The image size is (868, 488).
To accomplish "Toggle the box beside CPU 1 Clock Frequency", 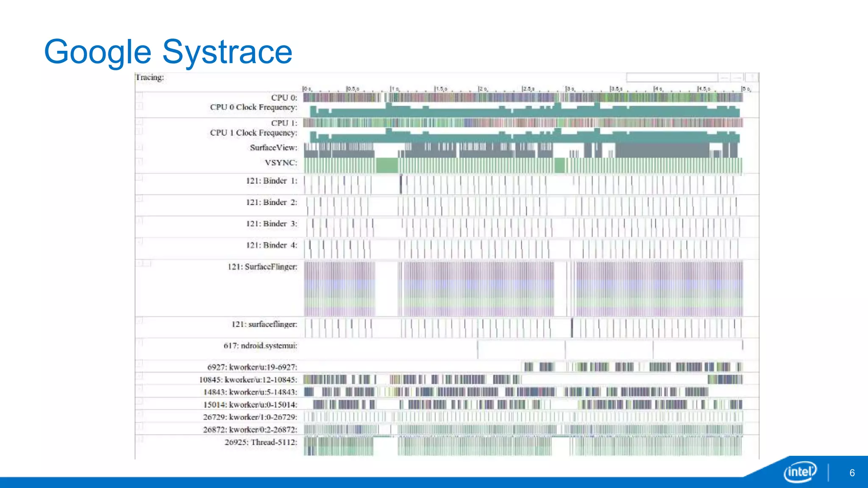I will point(139,131).
